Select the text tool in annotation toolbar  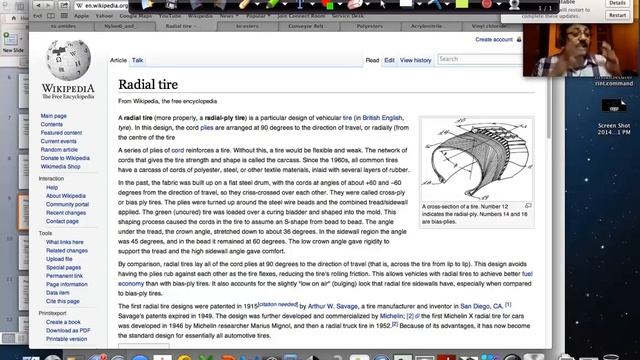coord(300,4)
